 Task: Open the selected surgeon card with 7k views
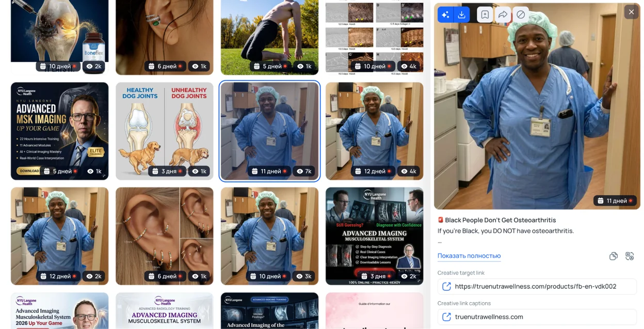pos(269,131)
